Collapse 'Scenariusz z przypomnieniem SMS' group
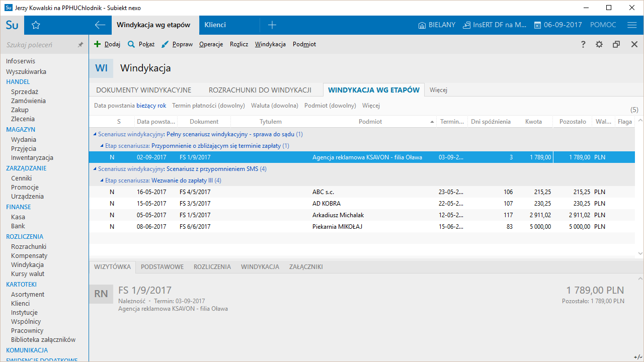644x362 pixels. pos(95,169)
